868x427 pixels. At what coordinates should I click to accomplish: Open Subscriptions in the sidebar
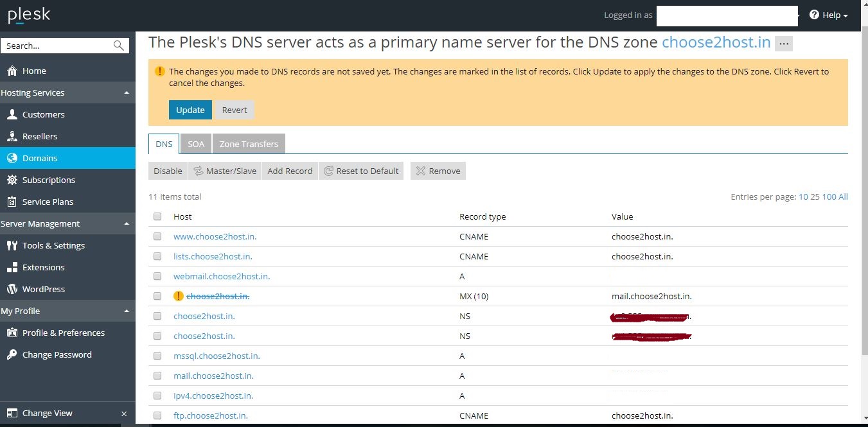pos(49,180)
